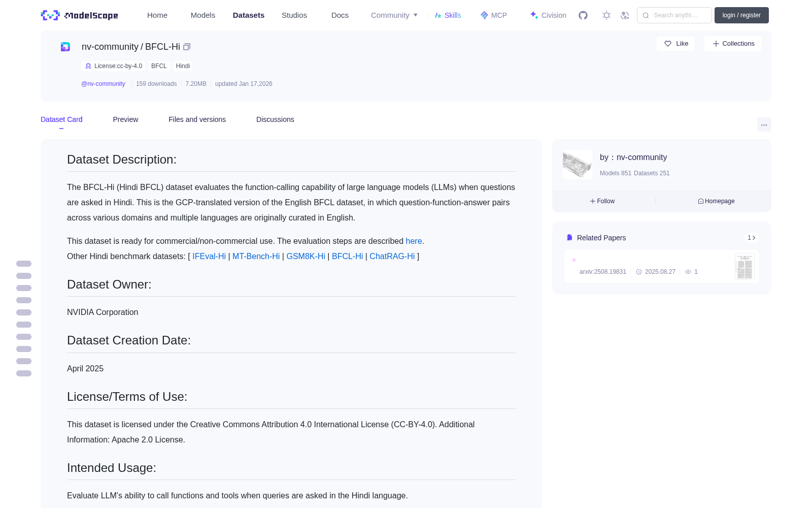
Task: Open the Models menu item
Action: coord(203,15)
